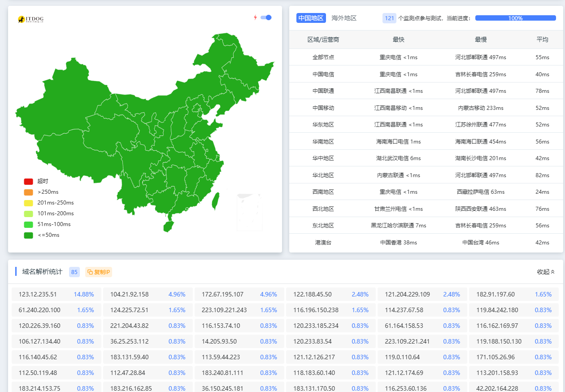Select the 西南地区 row label
The width and height of the screenshot is (565, 392).
click(x=323, y=192)
